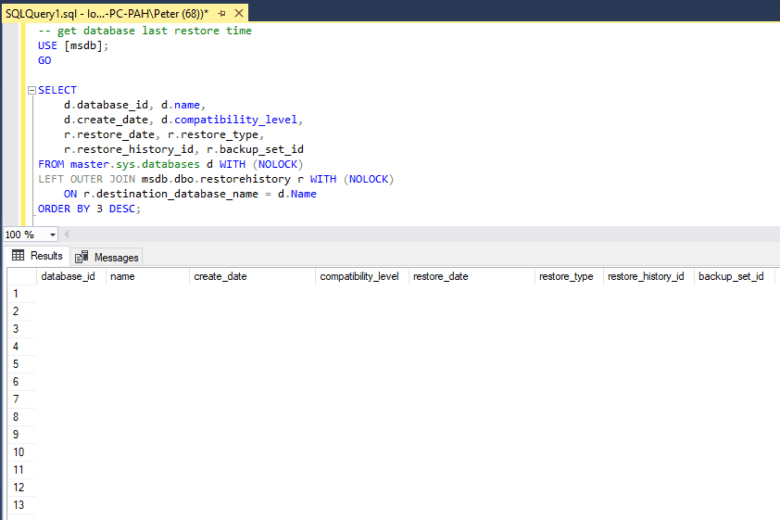Select row 13 in the results grid
This screenshot has width=780, height=520.
click(x=18, y=505)
